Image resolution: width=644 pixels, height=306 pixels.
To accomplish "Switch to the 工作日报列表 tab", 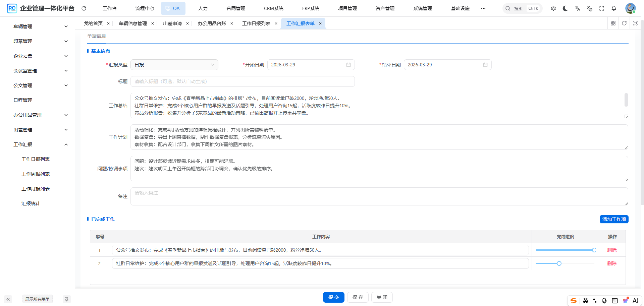I will 256,23.
